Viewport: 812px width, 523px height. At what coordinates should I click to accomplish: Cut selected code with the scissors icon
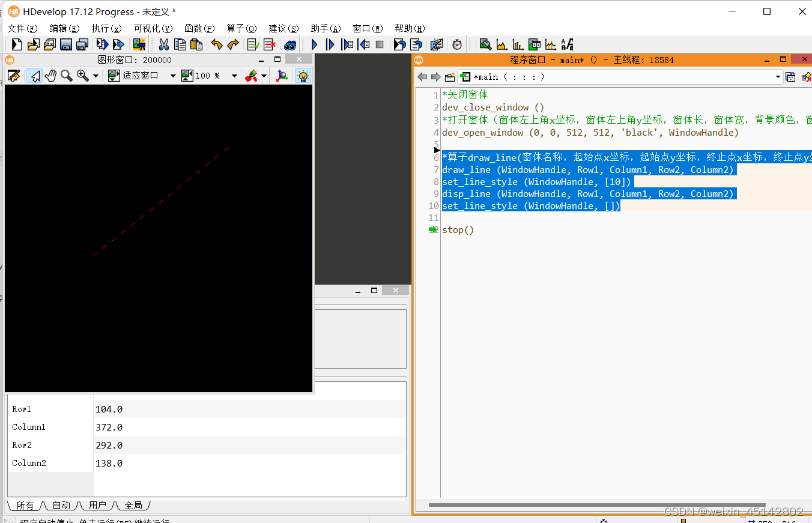coord(163,44)
